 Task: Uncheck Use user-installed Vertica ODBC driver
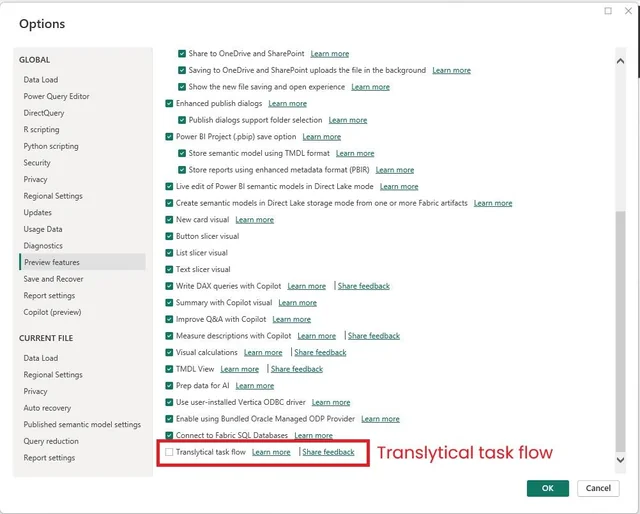169,402
